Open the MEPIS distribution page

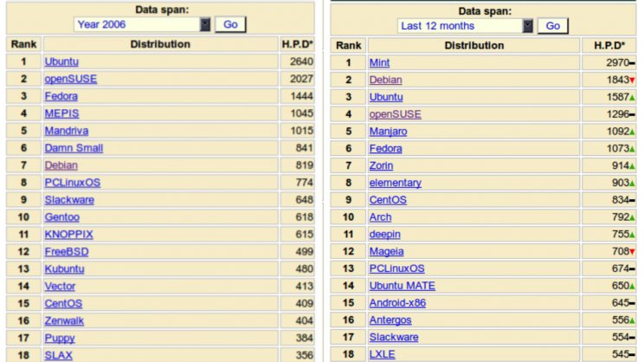[x=61, y=113]
